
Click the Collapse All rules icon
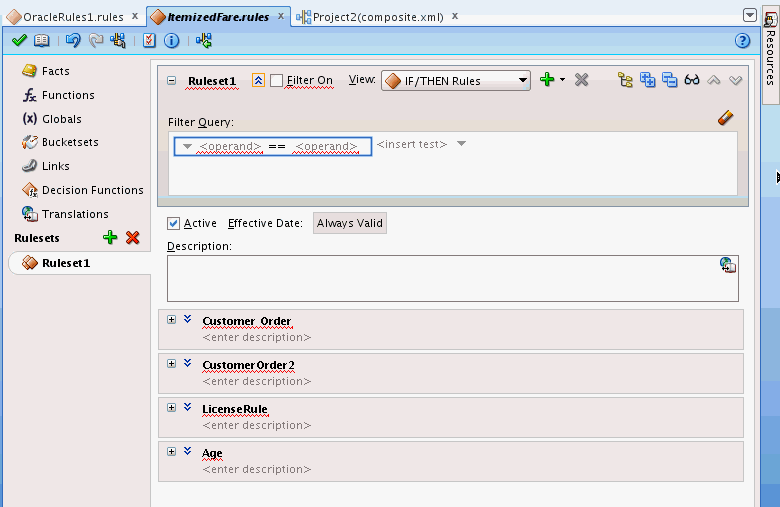670,80
